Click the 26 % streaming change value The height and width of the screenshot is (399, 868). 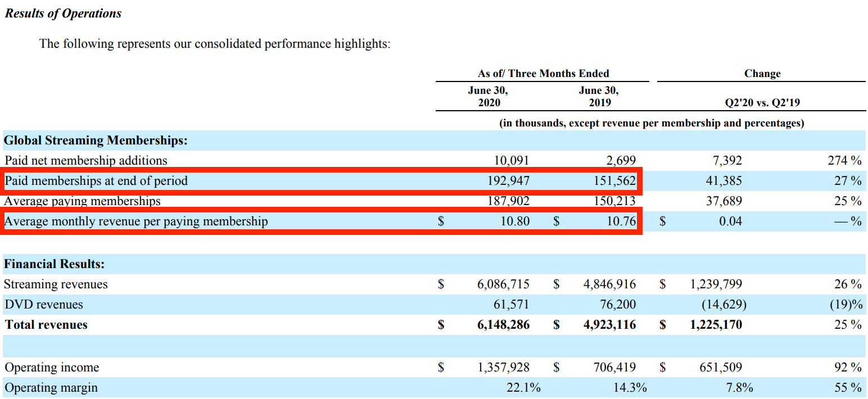click(848, 284)
